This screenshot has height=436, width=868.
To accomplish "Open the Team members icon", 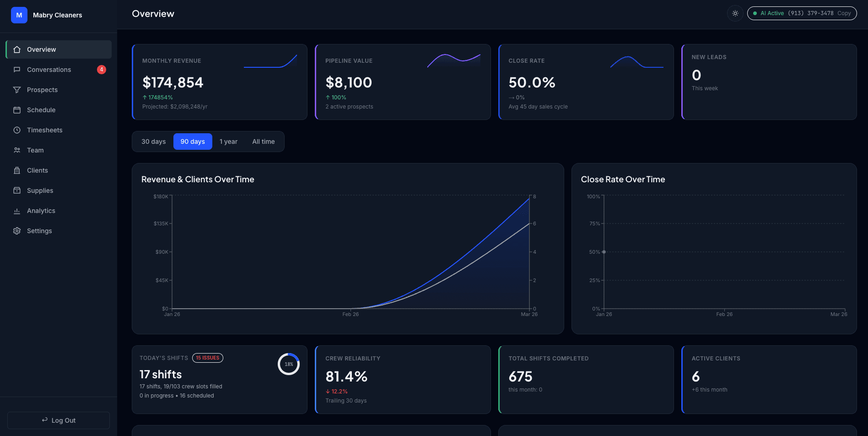I will [17, 150].
